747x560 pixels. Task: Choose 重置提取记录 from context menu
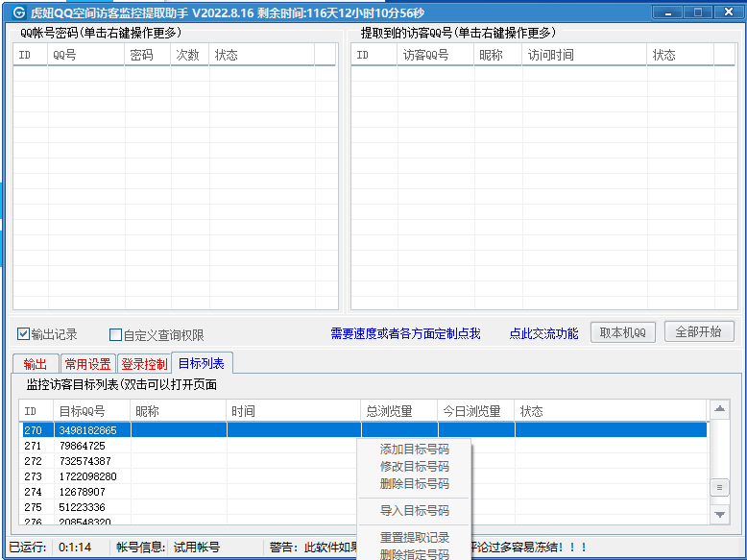click(415, 537)
